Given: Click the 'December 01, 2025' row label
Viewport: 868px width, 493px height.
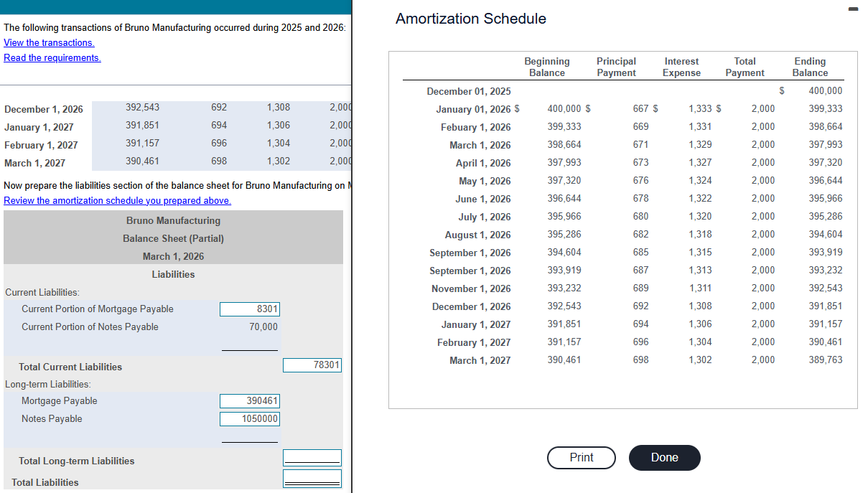Looking at the screenshot, I should tap(469, 91).
